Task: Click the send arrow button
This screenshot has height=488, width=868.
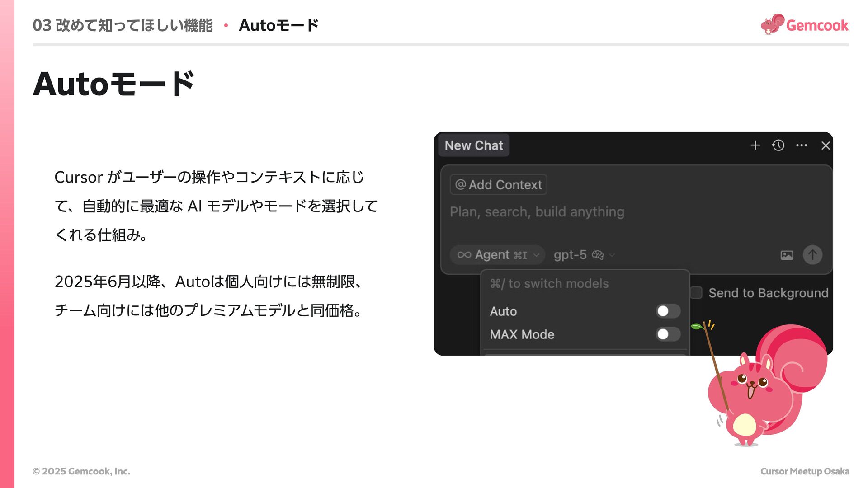Action: coord(812,255)
